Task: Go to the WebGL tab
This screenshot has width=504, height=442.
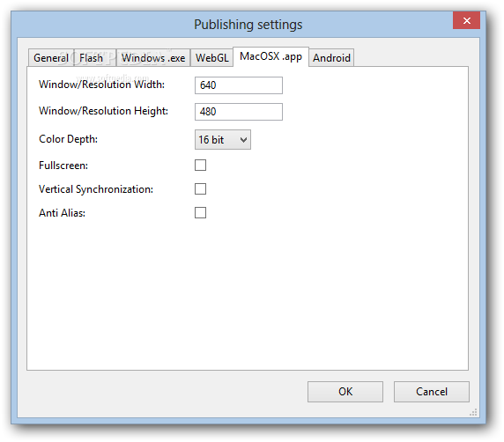Action: pyautogui.click(x=211, y=58)
